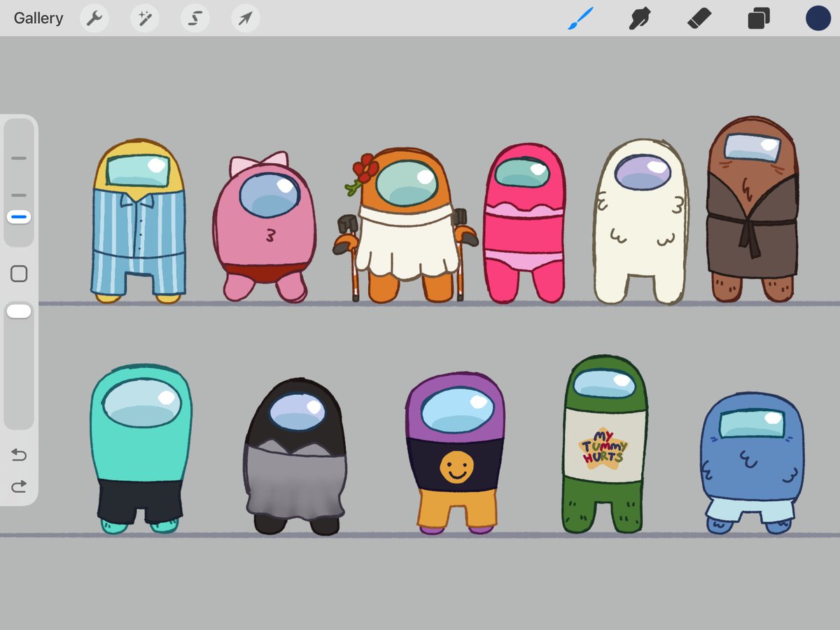Activate the Transform arrow tool
Screen dimensions: 840x630
246,18
